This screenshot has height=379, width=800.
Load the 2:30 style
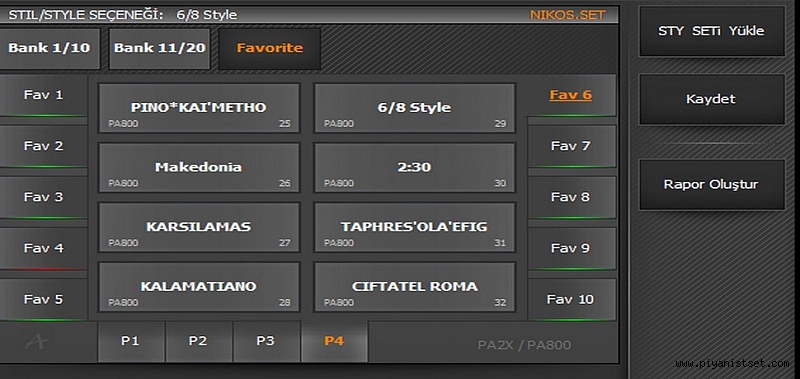pos(415,168)
